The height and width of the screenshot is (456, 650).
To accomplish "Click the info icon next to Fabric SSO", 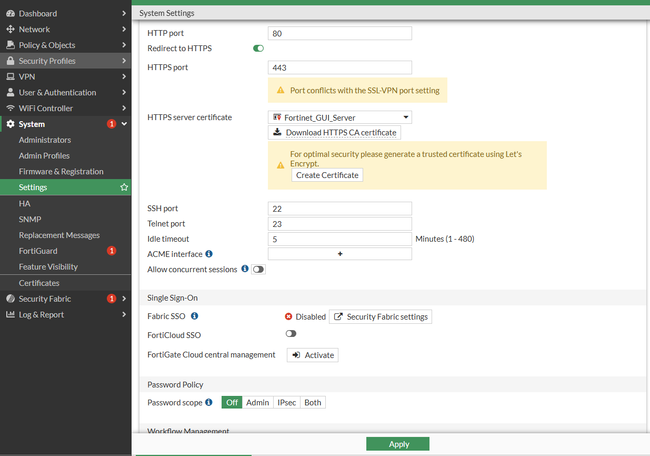I will (194, 316).
